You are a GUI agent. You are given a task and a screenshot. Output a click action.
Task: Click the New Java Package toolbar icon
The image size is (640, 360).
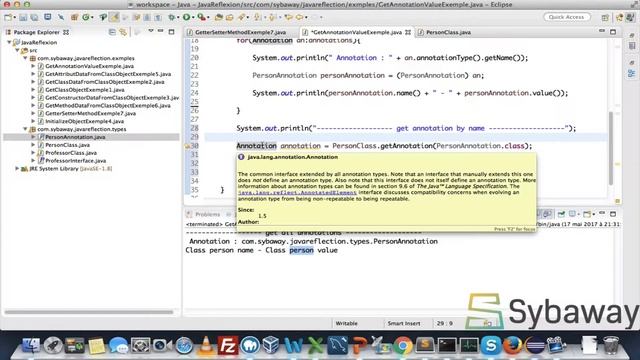(x=74, y=17)
